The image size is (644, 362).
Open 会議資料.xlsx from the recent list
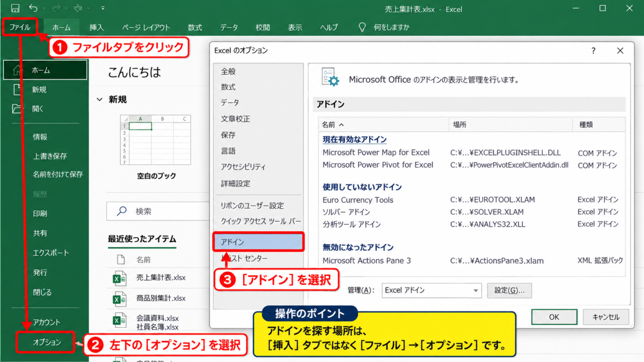click(157, 318)
